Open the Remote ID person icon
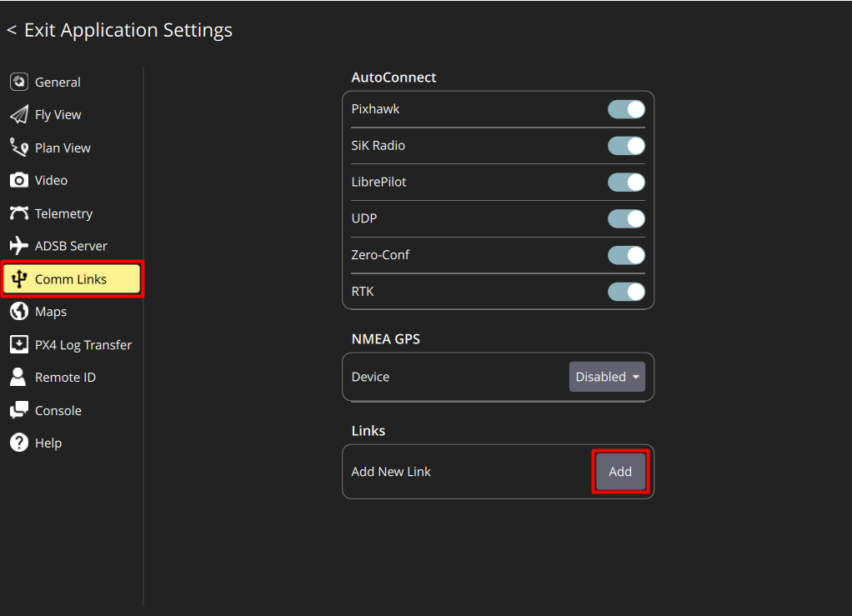The width and height of the screenshot is (852, 616). (x=19, y=378)
